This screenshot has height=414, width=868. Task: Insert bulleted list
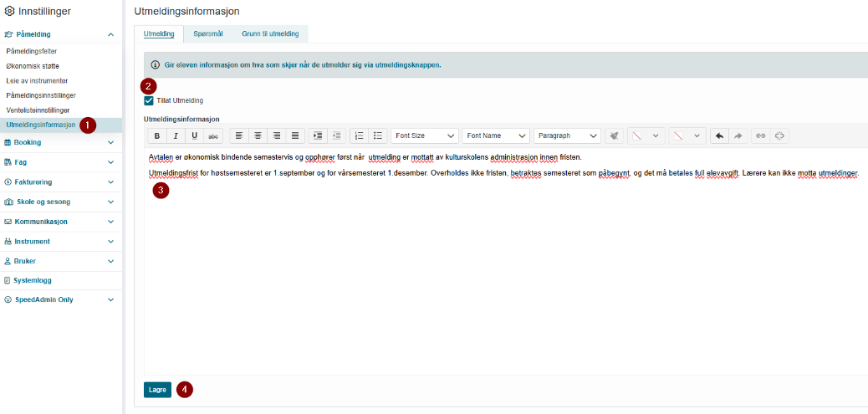click(377, 135)
